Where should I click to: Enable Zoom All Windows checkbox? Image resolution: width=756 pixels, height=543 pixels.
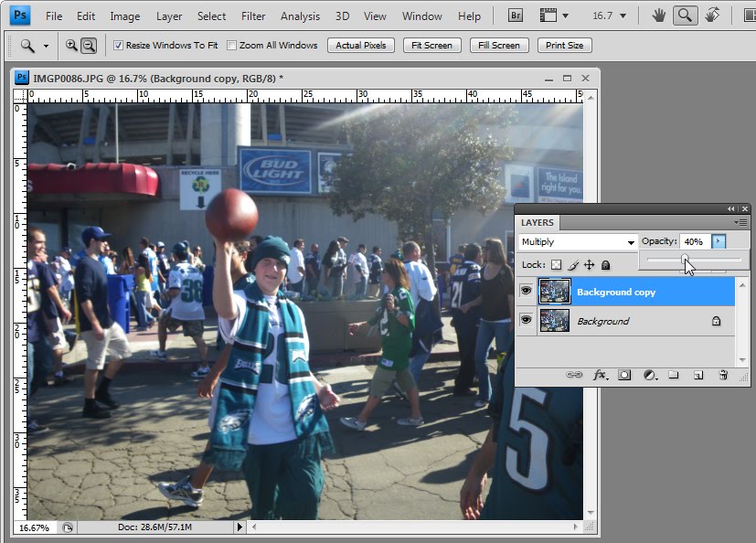point(232,46)
